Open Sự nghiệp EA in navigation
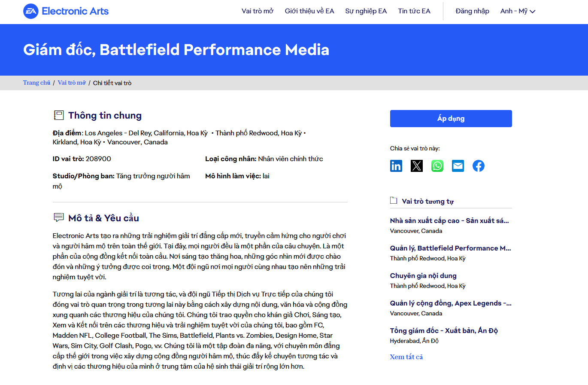This screenshot has height=385, width=588. pyautogui.click(x=366, y=11)
